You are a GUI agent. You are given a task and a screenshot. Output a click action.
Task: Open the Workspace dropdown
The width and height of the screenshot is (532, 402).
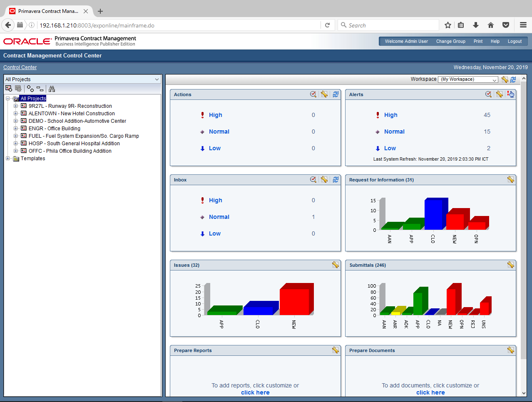pyautogui.click(x=494, y=79)
